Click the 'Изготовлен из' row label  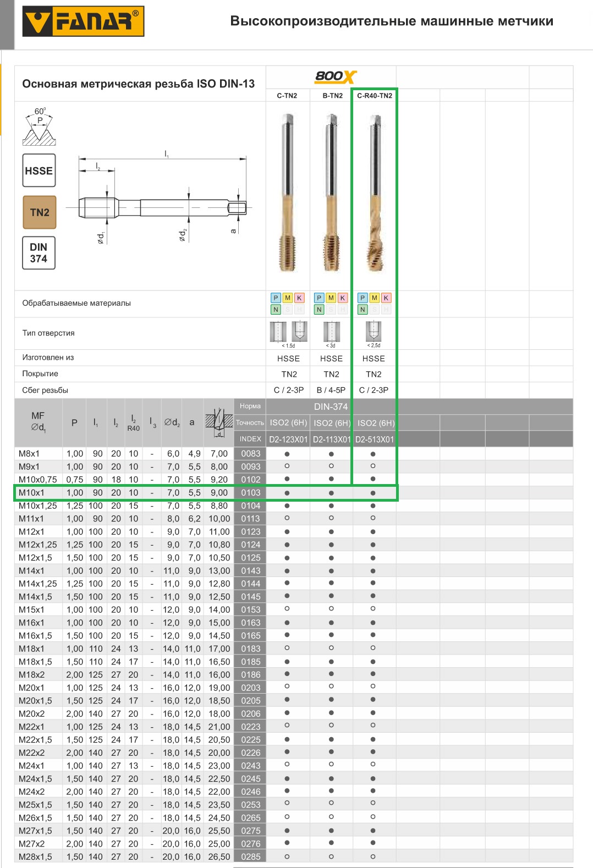[x=48, y=358]
